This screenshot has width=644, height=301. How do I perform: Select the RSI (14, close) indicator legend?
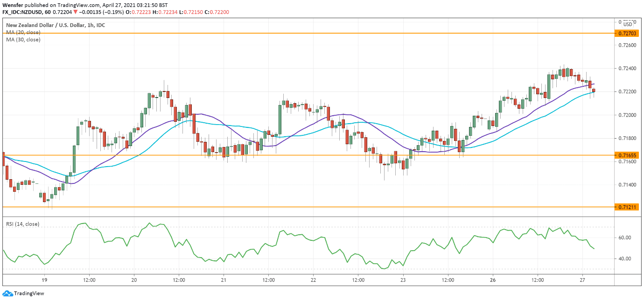pos(22,224)
